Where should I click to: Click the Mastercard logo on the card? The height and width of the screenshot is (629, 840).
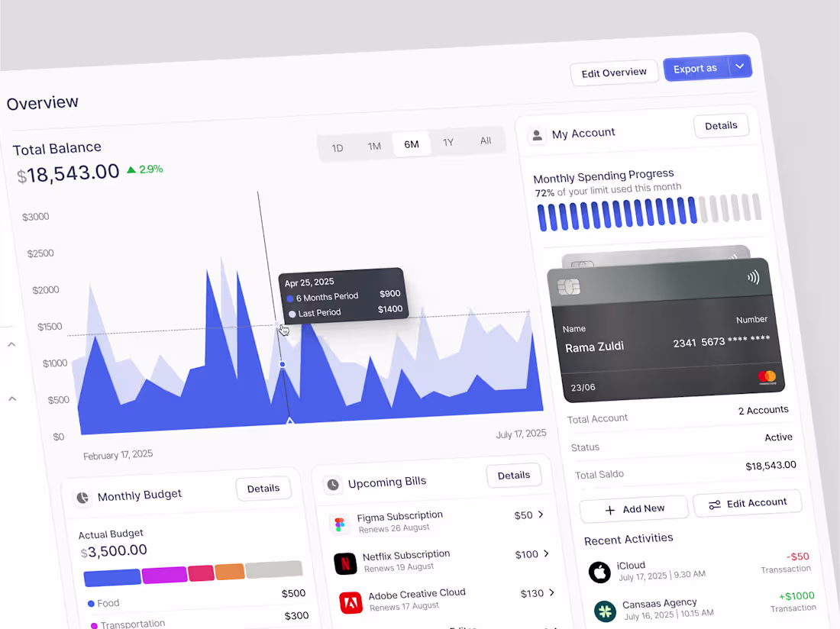coord(767,377)
